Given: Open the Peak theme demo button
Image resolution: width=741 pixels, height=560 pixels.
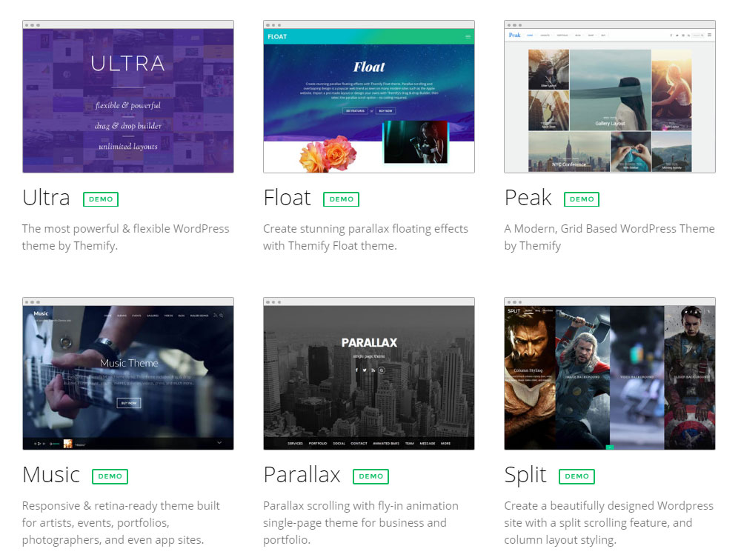Looking at the screenshot, I should (581, 199).
